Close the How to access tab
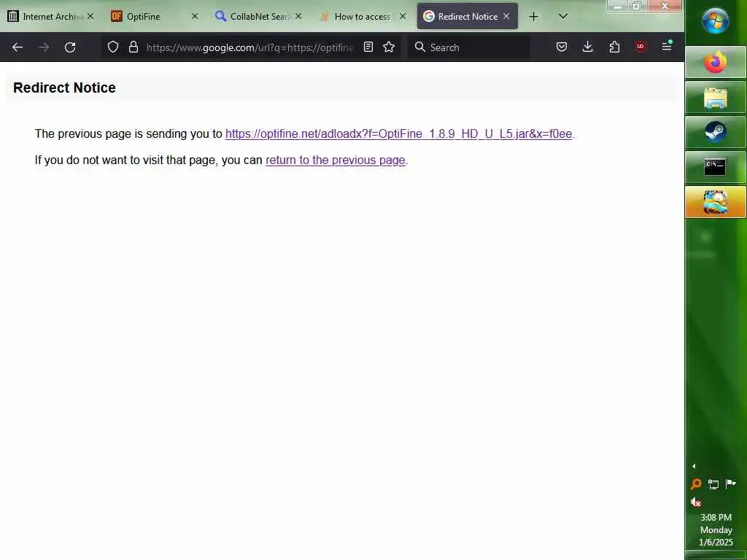 pyautogui.click(x=403, y=16)
